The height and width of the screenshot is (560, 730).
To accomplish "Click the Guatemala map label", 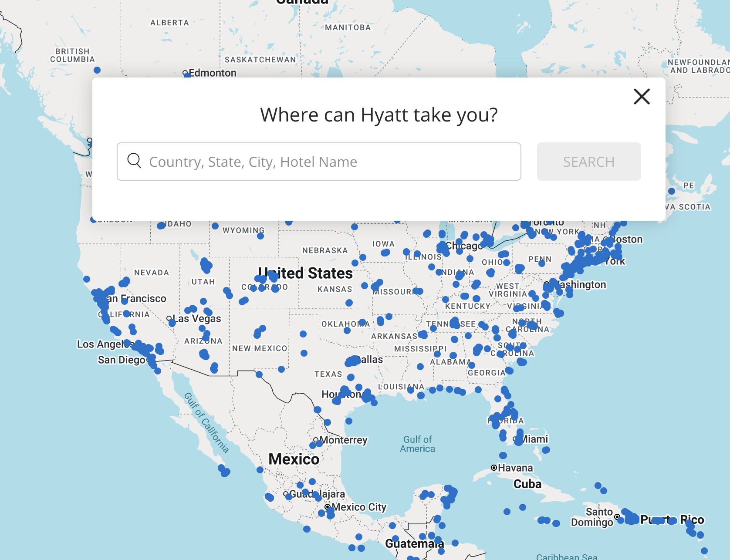I will (415, 543).
